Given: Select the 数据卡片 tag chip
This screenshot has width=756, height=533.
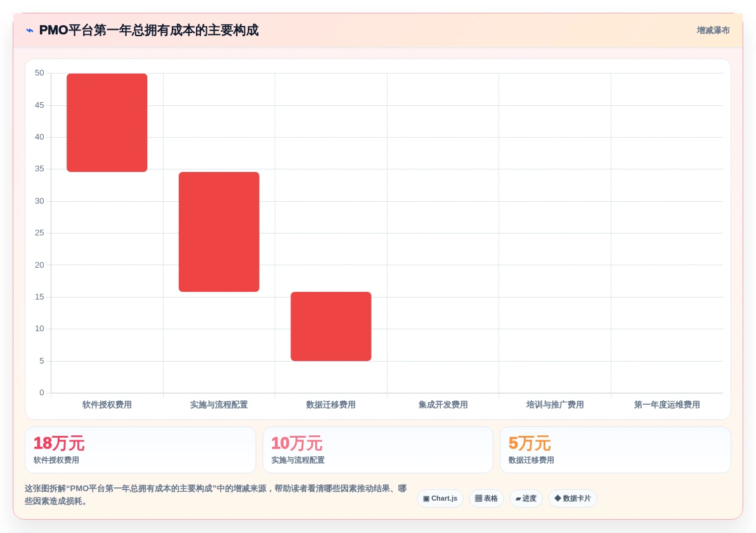Looking at the screenshot, I should point(572,498).
